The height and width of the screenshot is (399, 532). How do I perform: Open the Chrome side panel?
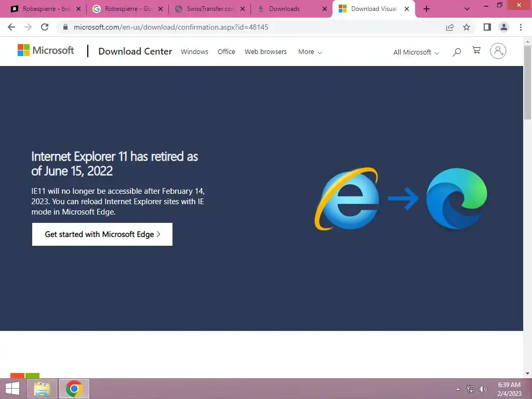[487, 27]
